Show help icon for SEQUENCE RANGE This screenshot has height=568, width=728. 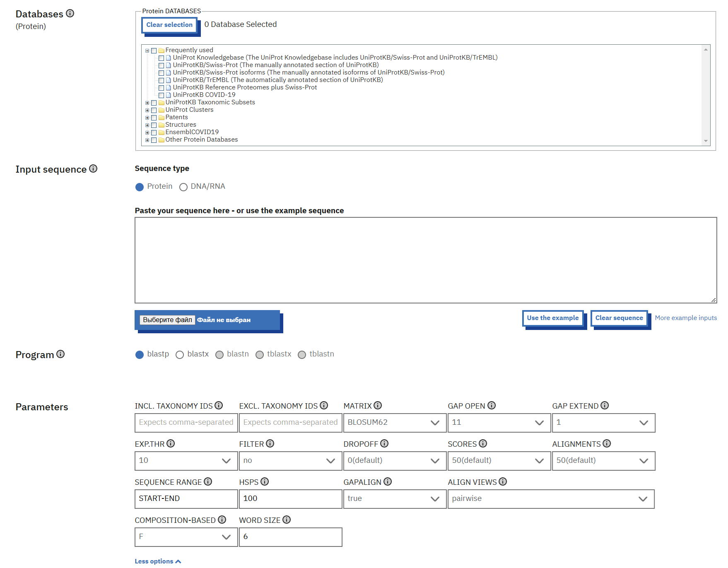coord(208,481)
